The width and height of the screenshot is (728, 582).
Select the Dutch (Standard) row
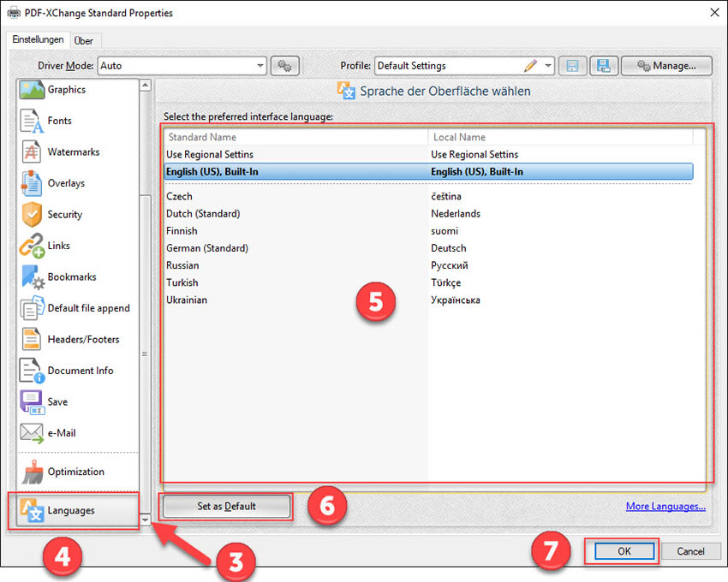pyautogui.click(x=429, y=213)
